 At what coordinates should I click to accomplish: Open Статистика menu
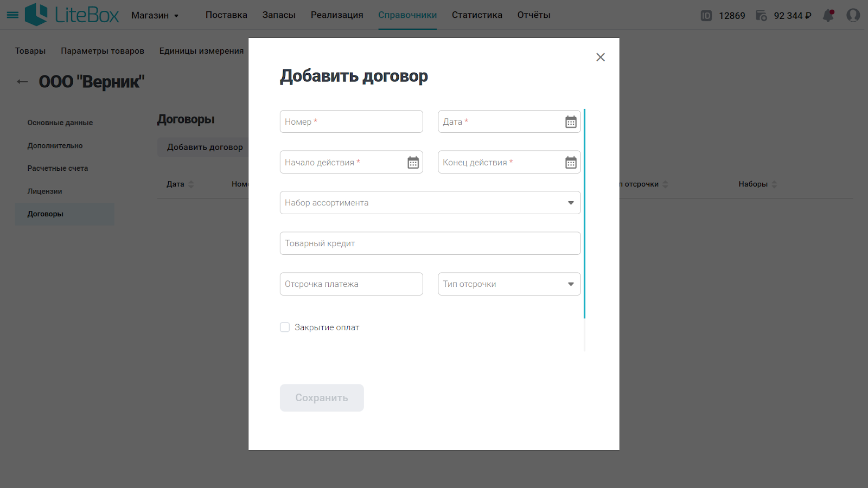click(477, 15)
